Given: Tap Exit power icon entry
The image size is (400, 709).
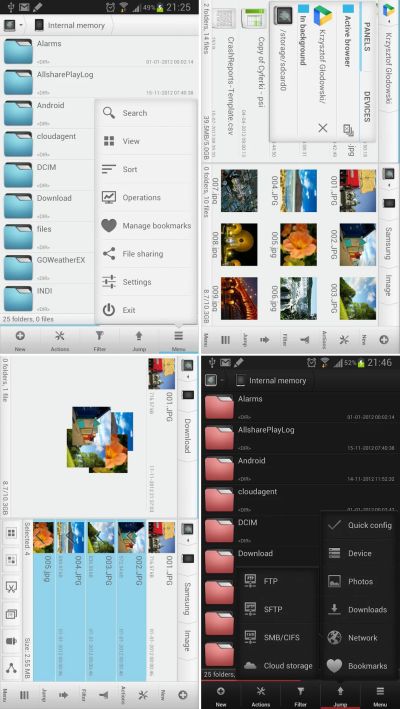Looking at the screenshot, I should [146, 310].
